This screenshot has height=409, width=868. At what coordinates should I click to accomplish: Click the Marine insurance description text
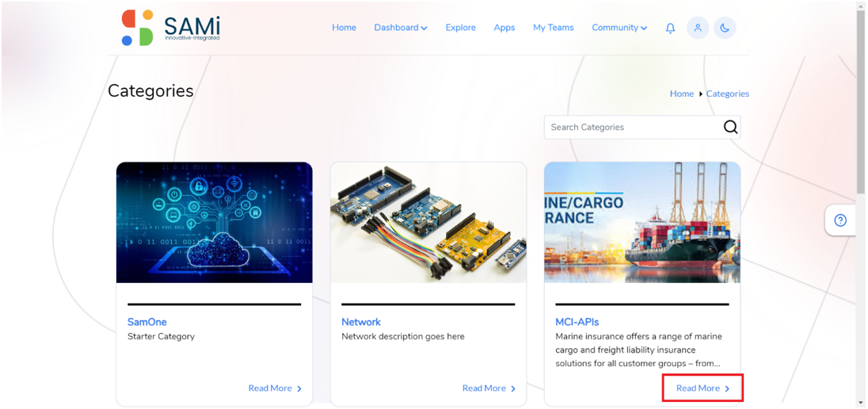click(639, 350)
